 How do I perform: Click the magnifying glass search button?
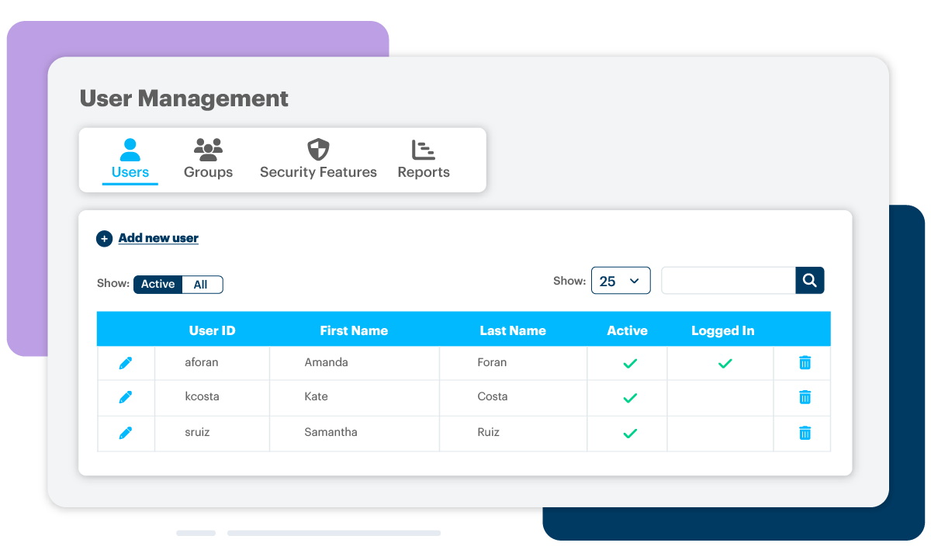(810, 281)
